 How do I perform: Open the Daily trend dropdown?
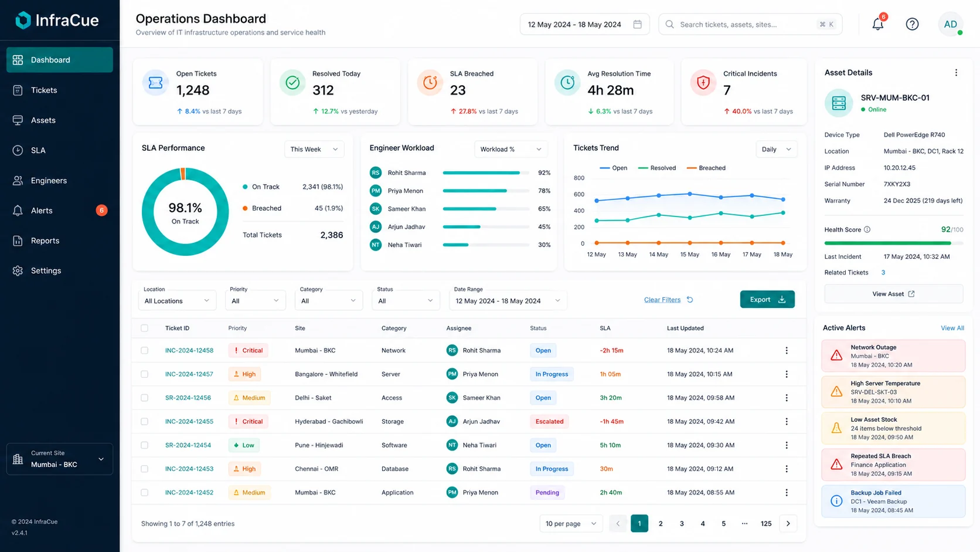[x=776, y=149]
